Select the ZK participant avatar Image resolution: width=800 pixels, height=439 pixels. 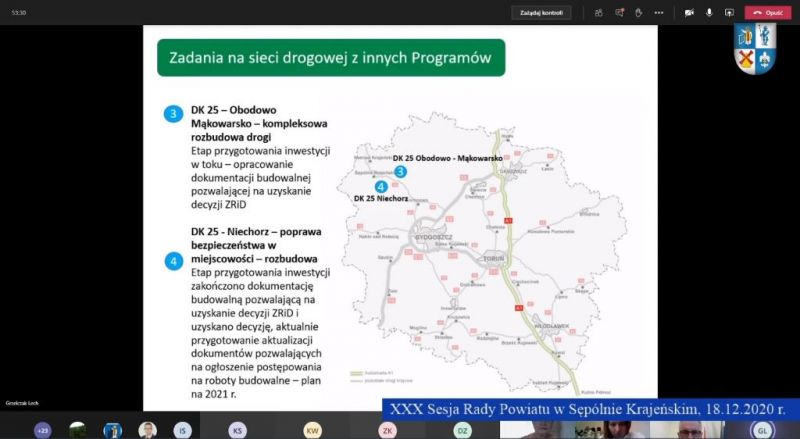(387, 430)
